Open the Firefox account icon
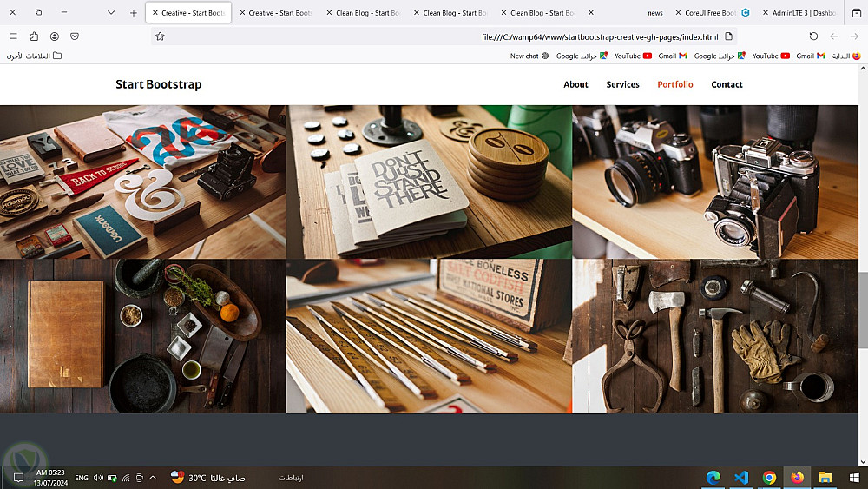This screenshot has width=868, height=489. (54, 36)
